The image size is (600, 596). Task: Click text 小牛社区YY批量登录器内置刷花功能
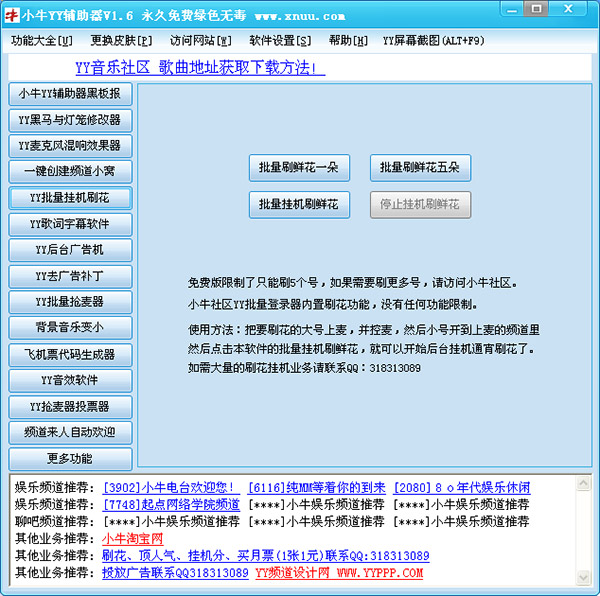333,305
